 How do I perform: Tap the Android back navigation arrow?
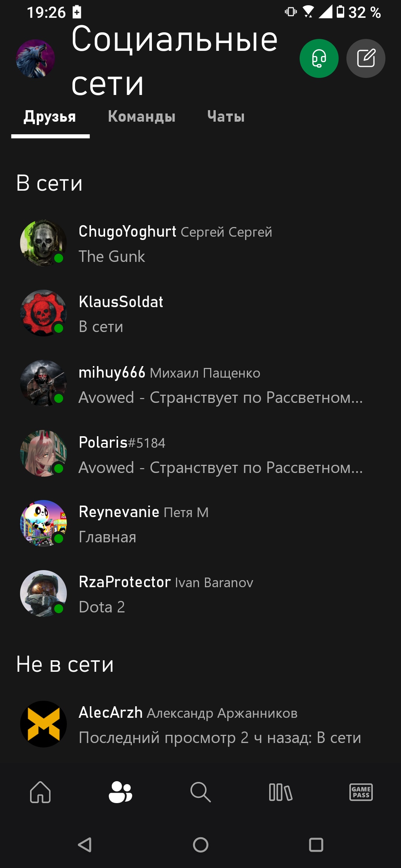[x=85, y=845]
